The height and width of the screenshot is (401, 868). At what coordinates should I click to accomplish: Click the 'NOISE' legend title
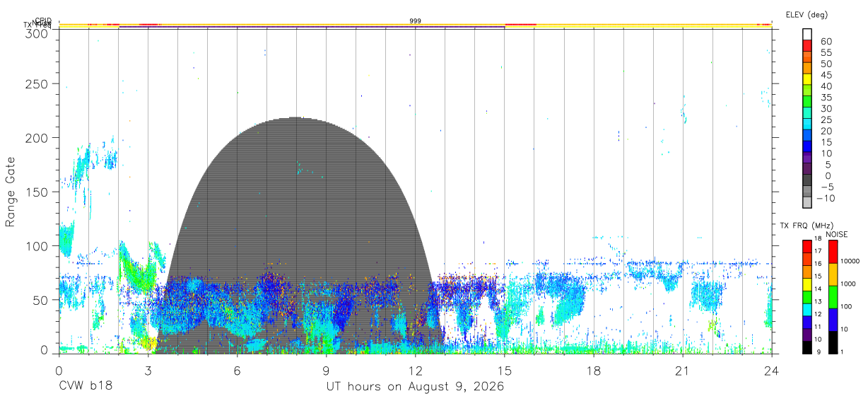[x=837, y=234]
